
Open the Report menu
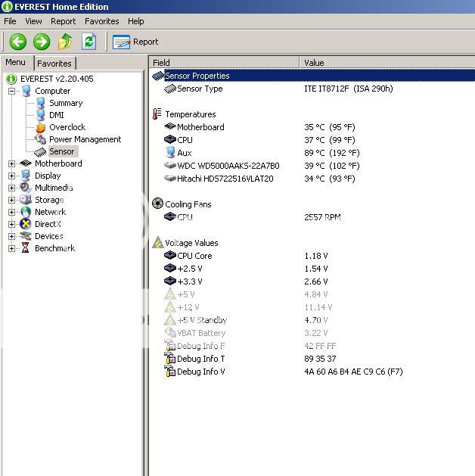[x=63, y=21]
